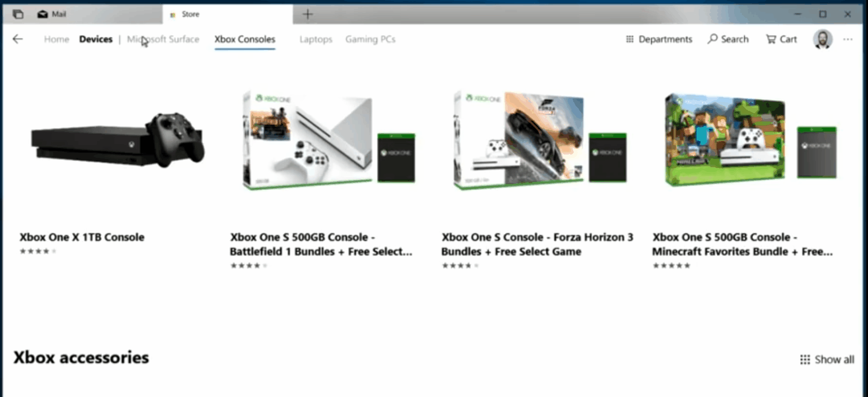868x397 pixels.
Task: Open the Xbox One X console image
Action: point(118,140)
